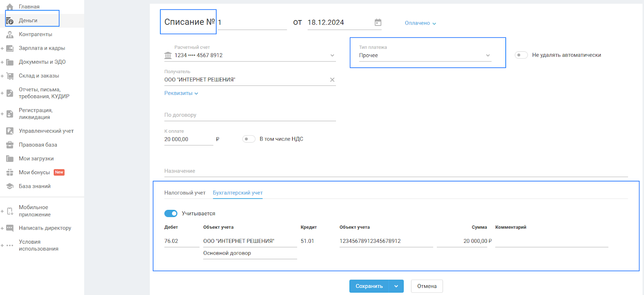Click the Главная home icon in sidebar
Viewport: 644px width, 295px height.
point(10,7)
